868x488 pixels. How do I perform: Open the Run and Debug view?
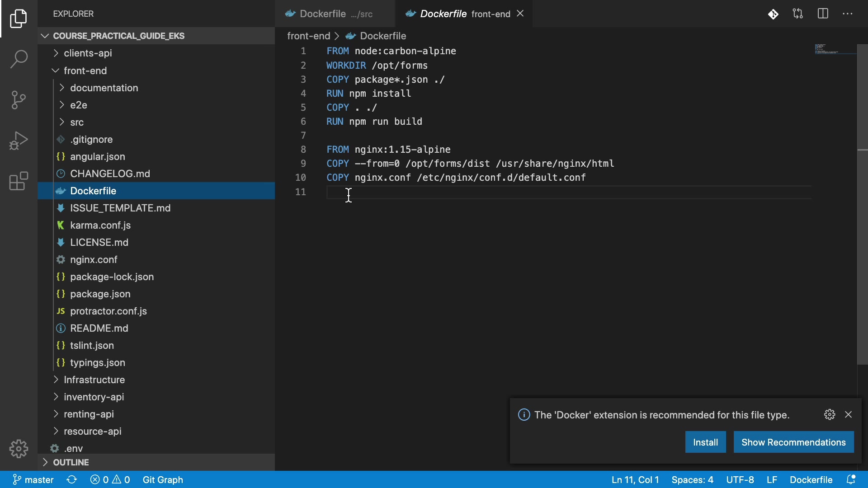tap(19, 141)
